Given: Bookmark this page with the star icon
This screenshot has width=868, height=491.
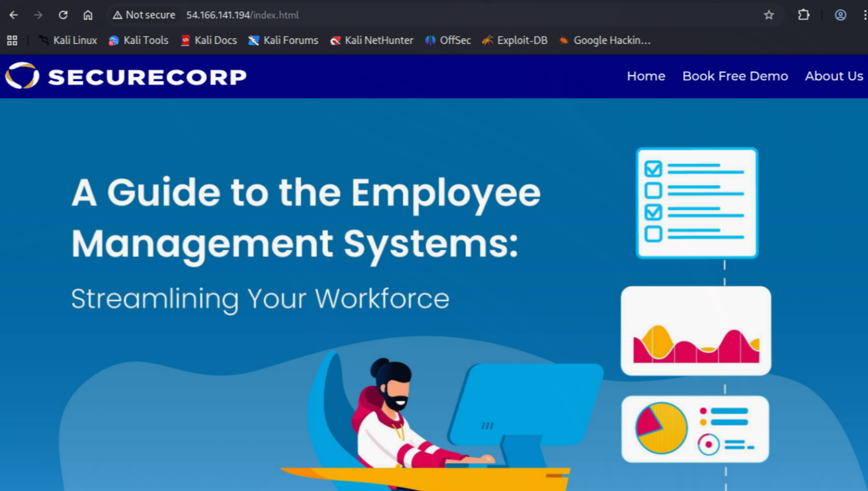Looking at the screenshot, I should 769,15.
